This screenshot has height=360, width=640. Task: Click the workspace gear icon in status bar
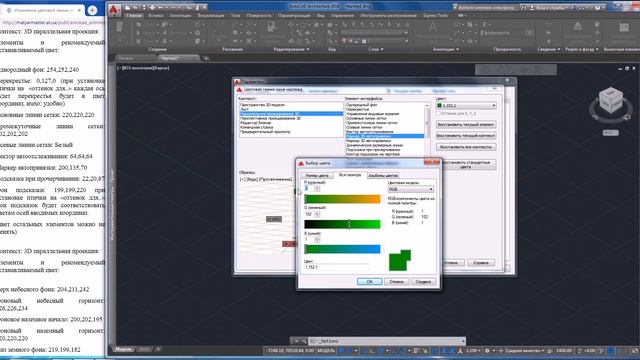click(x=487, y=351)
